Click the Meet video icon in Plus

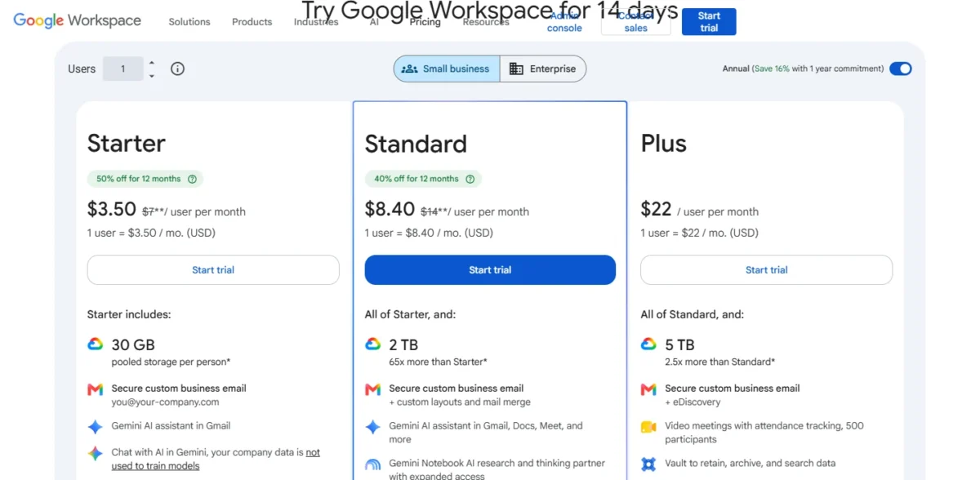tap(648, 427)
